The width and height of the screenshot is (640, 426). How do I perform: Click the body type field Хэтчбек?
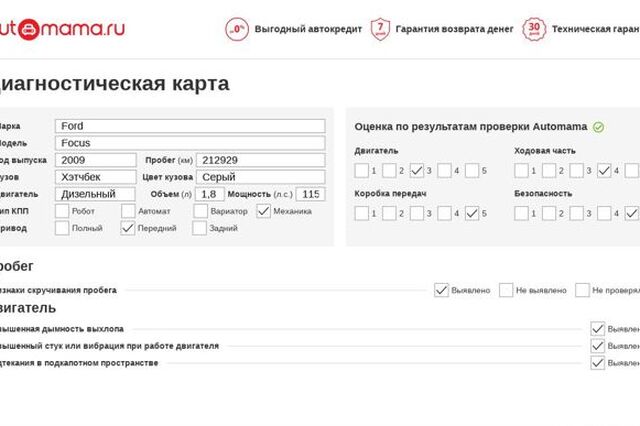[96, 177]
